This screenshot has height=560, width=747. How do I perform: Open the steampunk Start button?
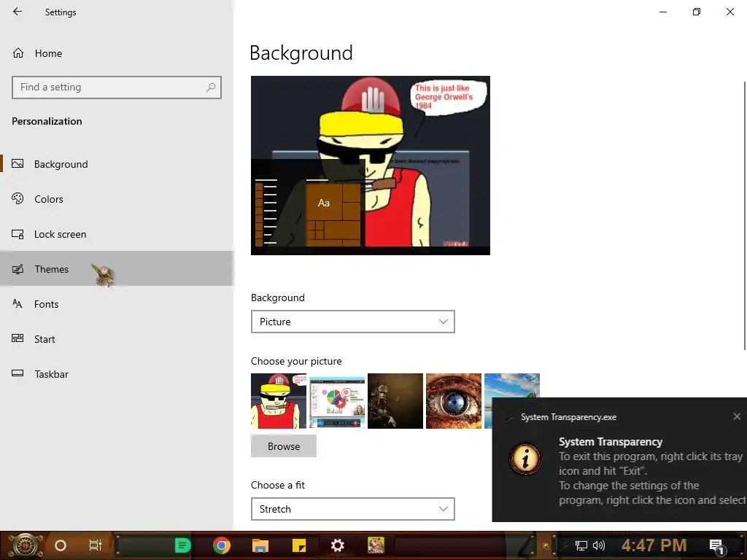pyautogui.click(x=26, y=545)
